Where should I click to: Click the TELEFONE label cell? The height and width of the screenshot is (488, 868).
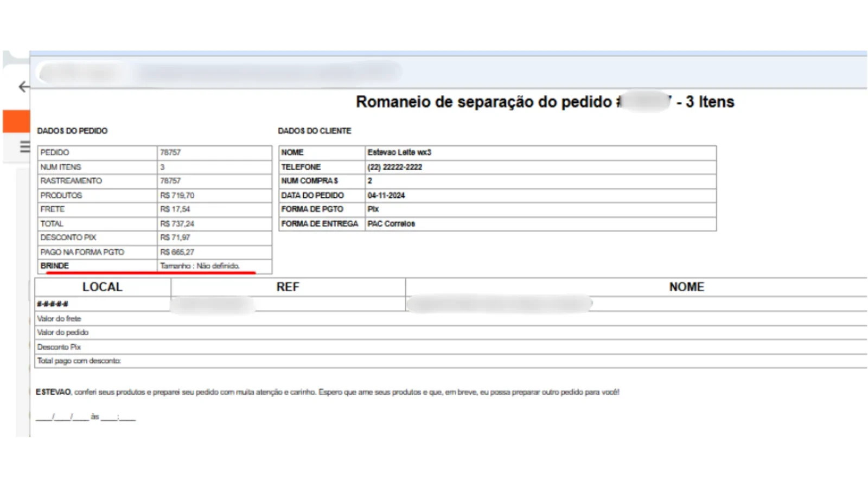click(x=322, y=167)
